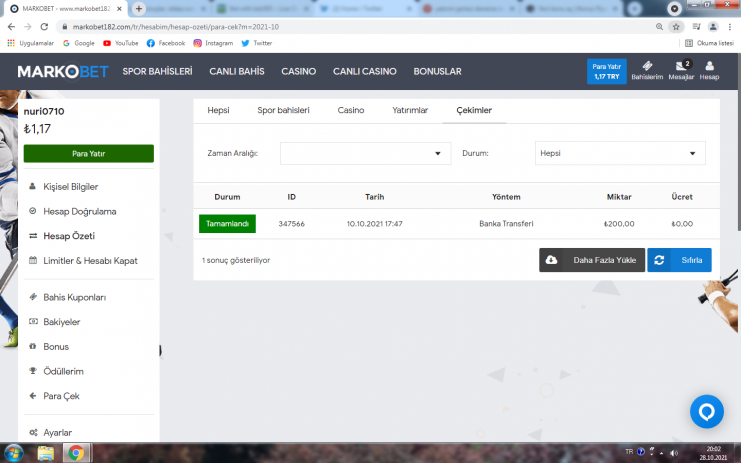Open Google bookmark

pyautogui.click(x=78, y=43)
